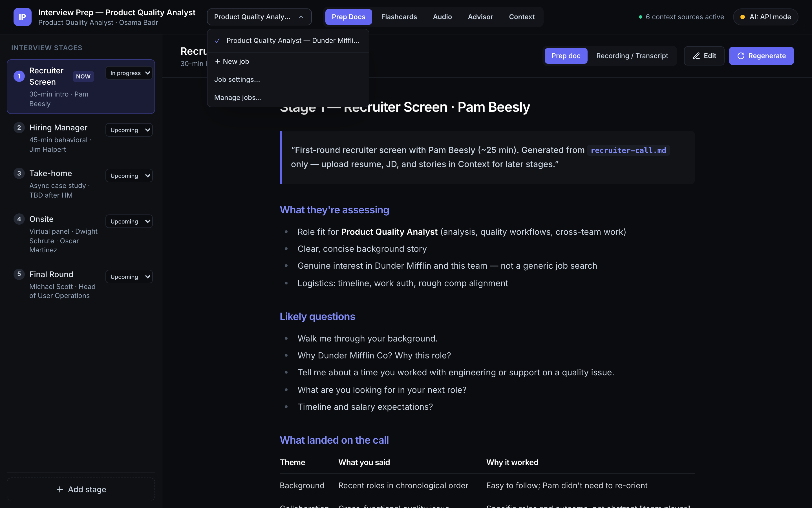
Task: Click the refresh icon on Regenerate
Action: pyautogui.click(x=741, y=56)
